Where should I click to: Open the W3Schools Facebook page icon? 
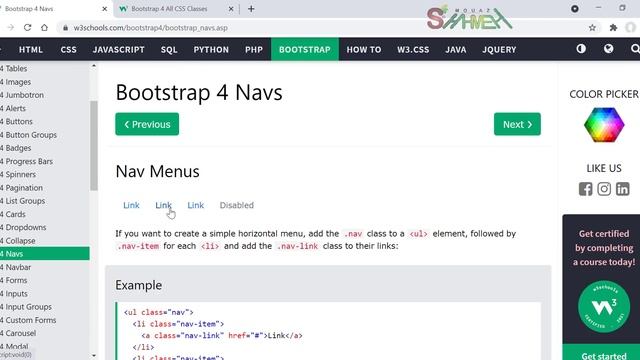(x=585, y=189)
